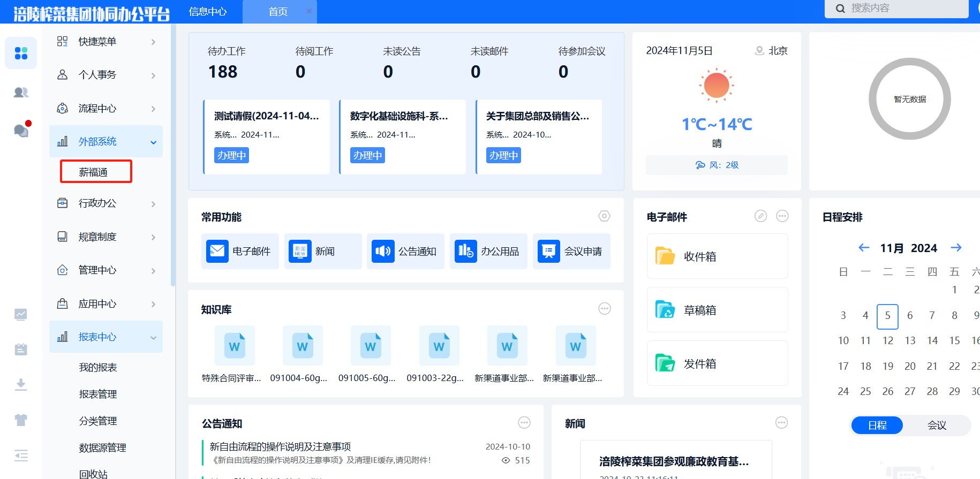This screenshot has height=479, width=980.
Task: Switch the schedule toggle to 会议
Action: click(937, 425)
